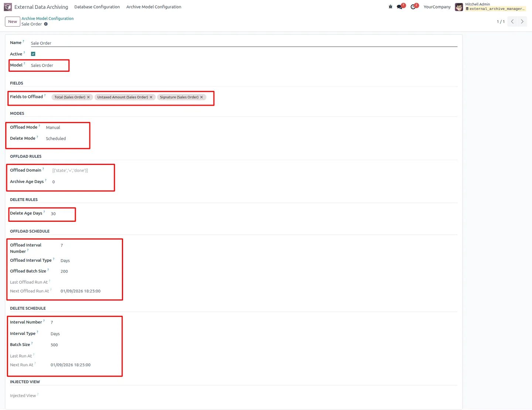Click the Mitchell Admin avatar

coord(459,7)
